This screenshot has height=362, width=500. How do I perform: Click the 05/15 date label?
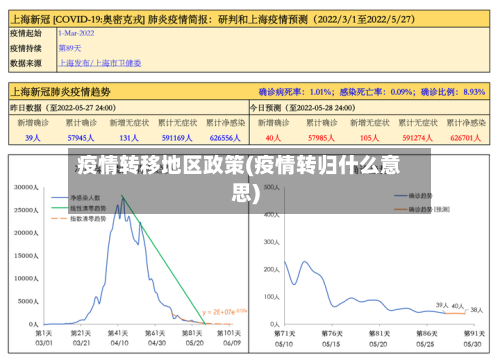tap(331, 344)
